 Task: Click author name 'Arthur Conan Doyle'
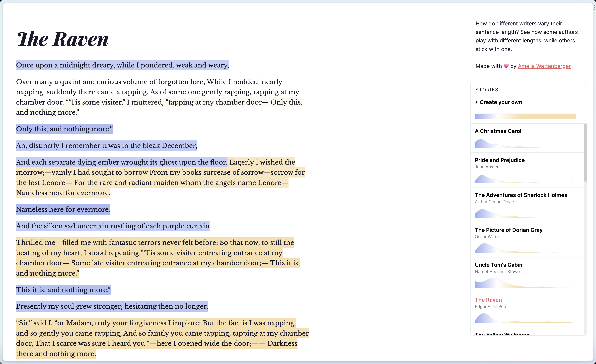click(x=494, y=202)
